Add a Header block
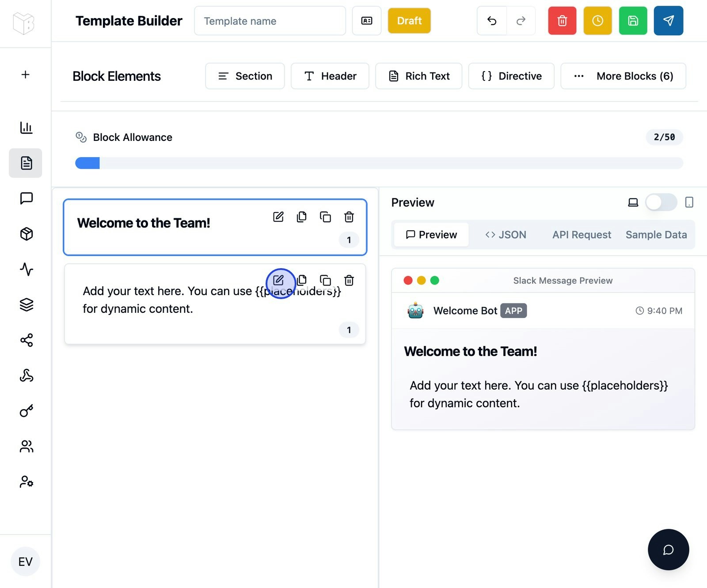 click(330, 76)
